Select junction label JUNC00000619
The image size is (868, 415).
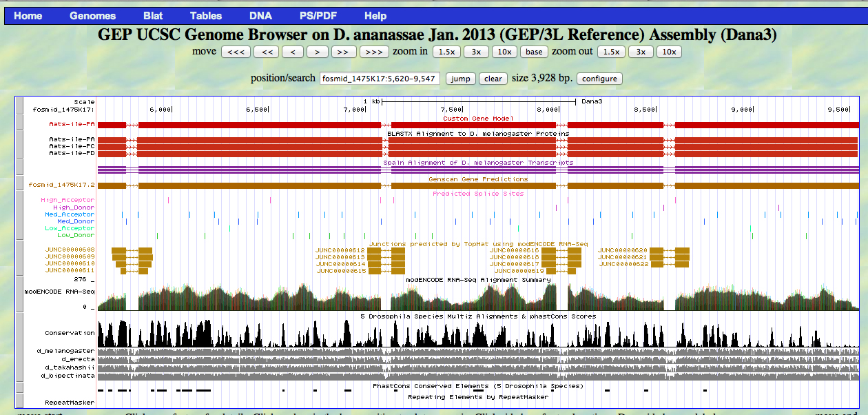tap(519, 271)
